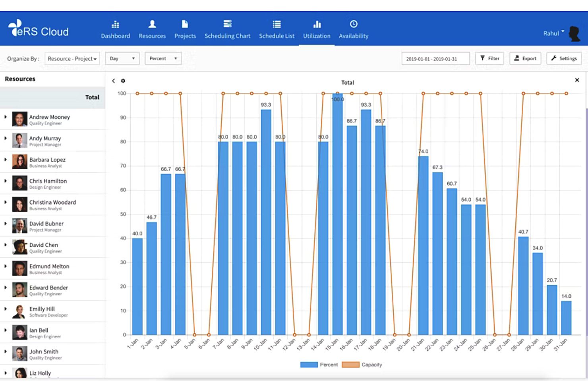This screenshot has width=588, height=392.
Task: Click the Filter funnel icon
Action: [489, 58]
